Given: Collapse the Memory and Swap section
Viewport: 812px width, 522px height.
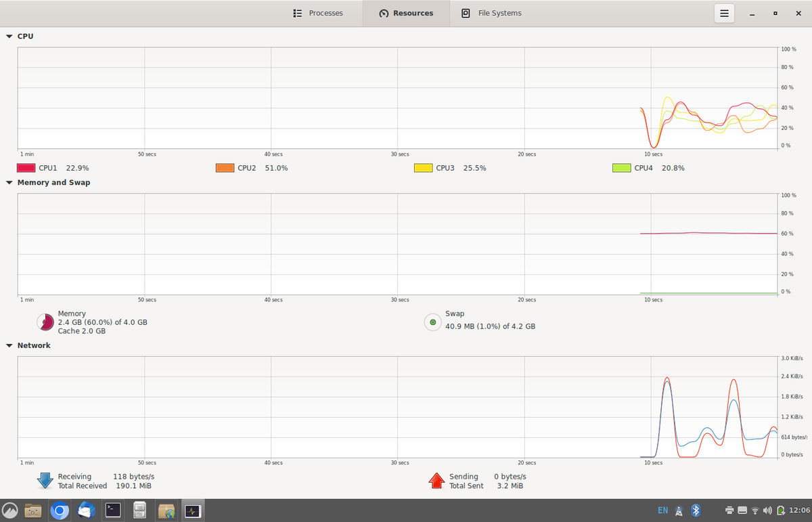Looking at the screenshot, I should coord(9,182).
